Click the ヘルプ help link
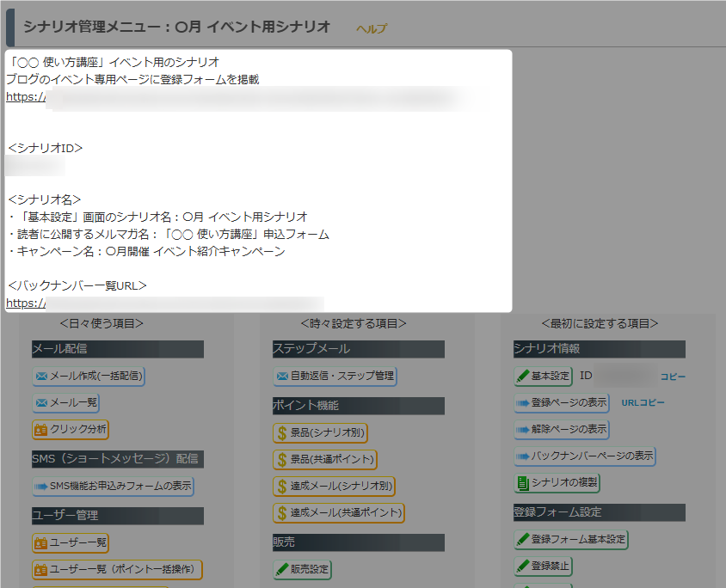Image resolution: width=726 pixels, height=588 pixels. coord(372,28)
